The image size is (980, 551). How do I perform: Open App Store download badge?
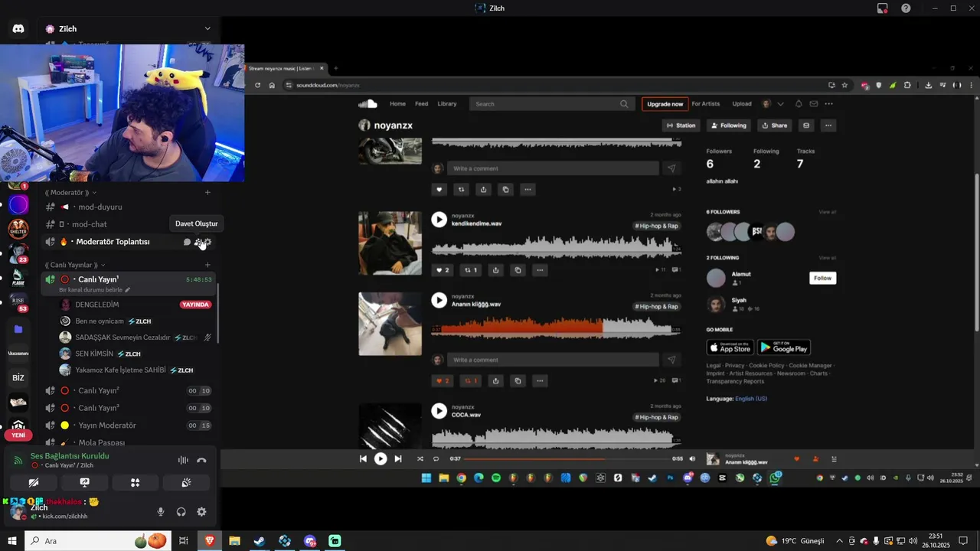730,347
